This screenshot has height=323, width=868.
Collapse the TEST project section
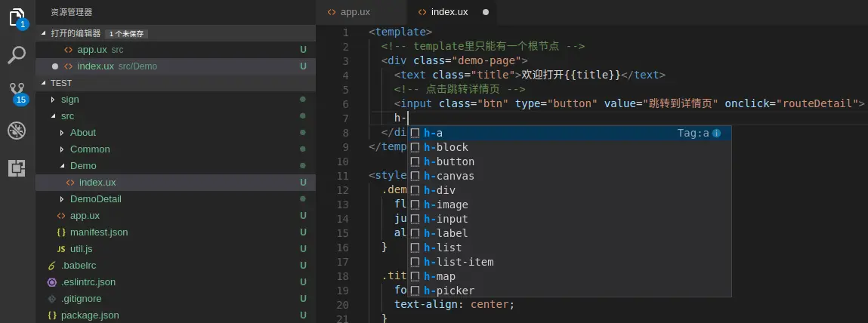[44, 83]
